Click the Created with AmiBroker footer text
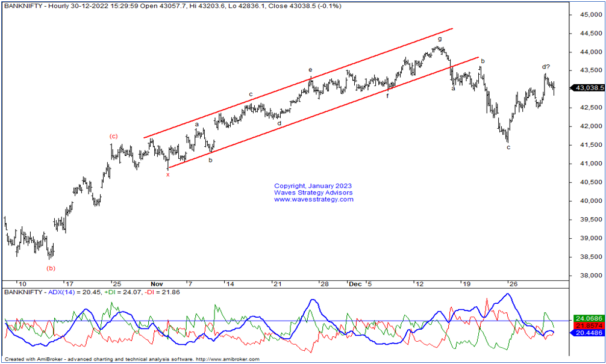This screenshot has height=364, width=606. 132,359
